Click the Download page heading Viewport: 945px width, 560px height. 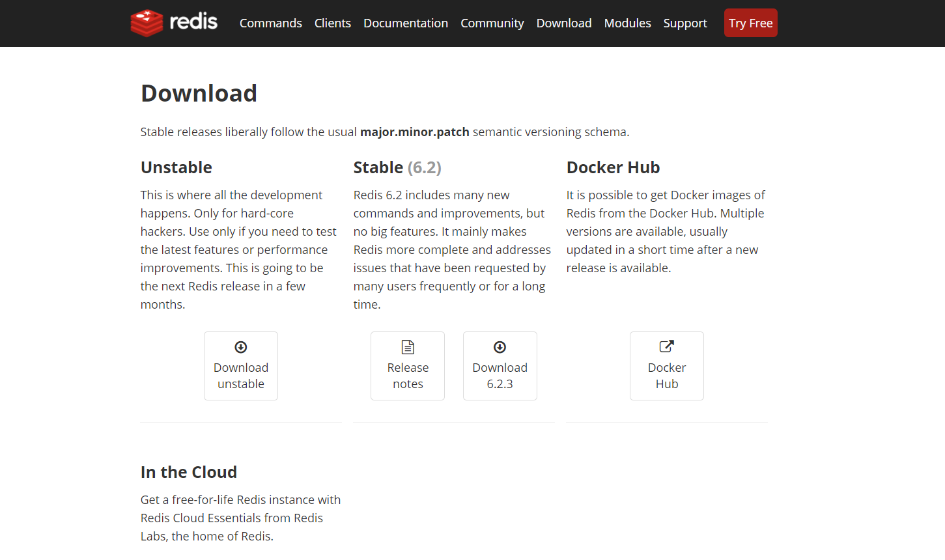(199, 93)
